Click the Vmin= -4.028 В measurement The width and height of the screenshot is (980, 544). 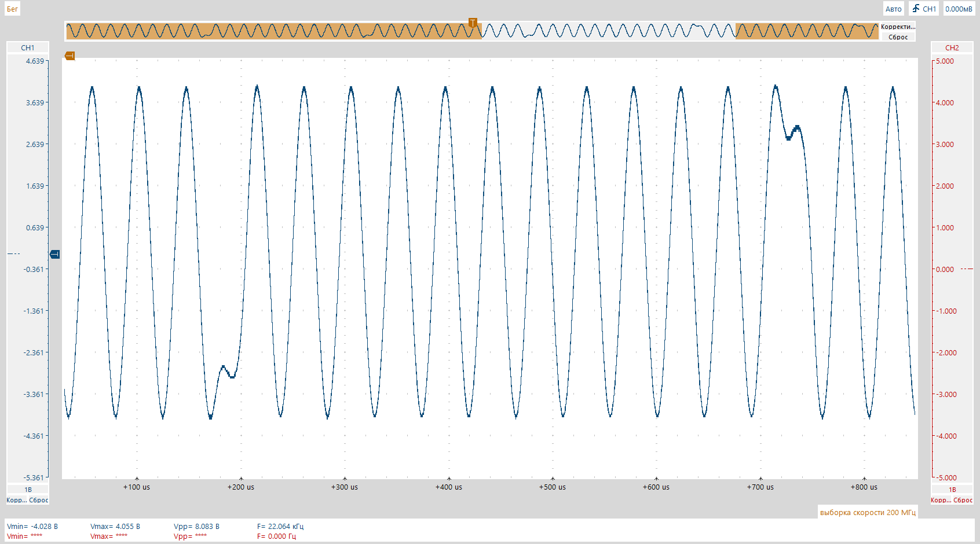32,526
